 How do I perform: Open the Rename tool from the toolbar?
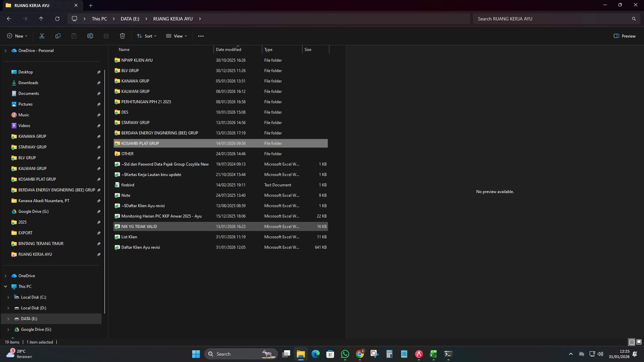[x=90, y=36]
